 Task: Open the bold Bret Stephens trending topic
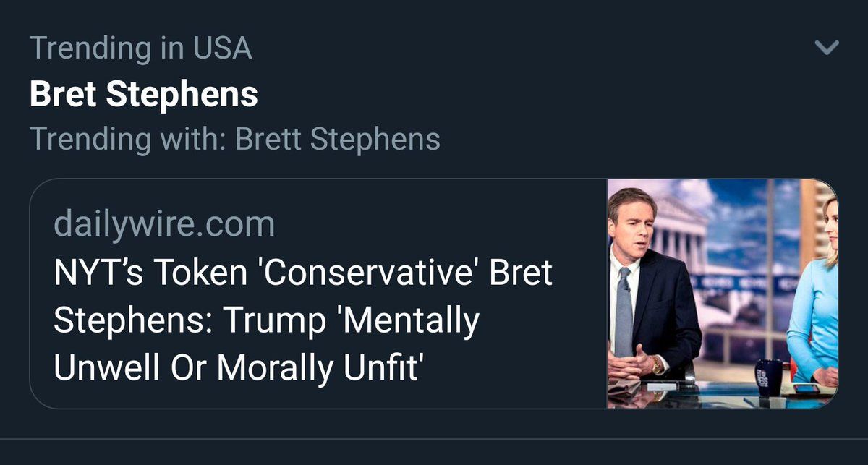[x=143, y=94]
